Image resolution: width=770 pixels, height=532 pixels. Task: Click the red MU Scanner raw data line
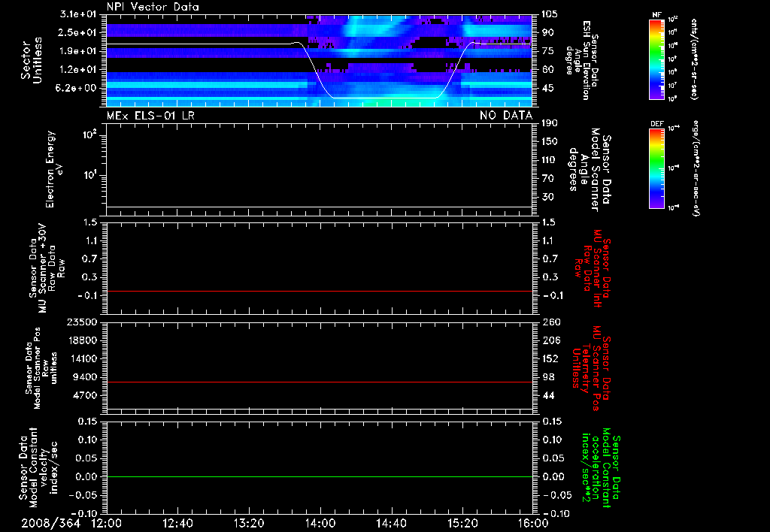point(319,291)
